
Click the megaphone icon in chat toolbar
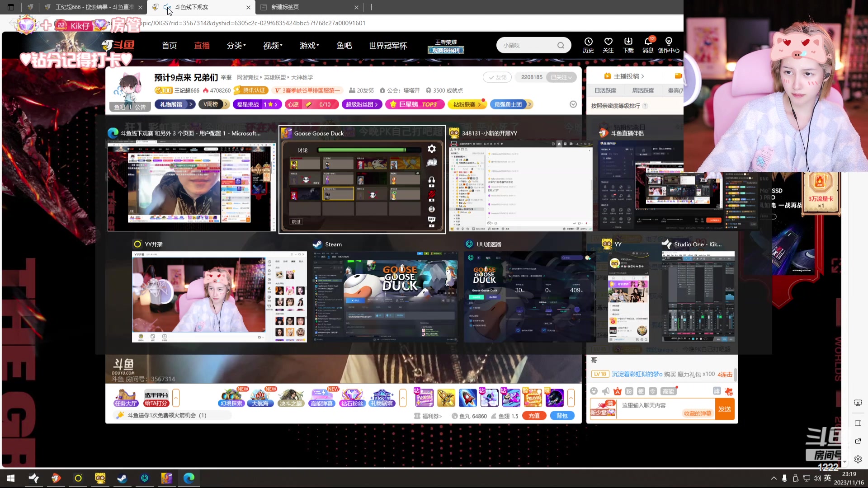pyautogui.click(x=606, y=391)
